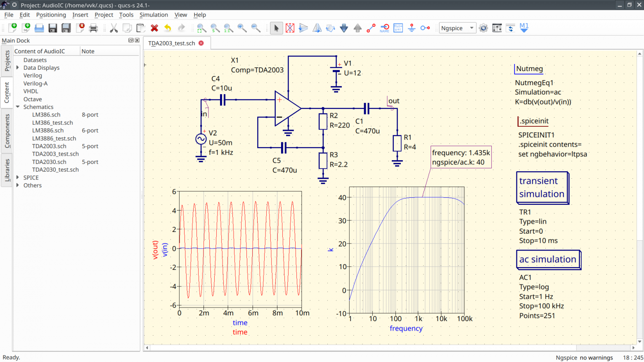Reset zoom to 1:1

(x=228, y=28)
